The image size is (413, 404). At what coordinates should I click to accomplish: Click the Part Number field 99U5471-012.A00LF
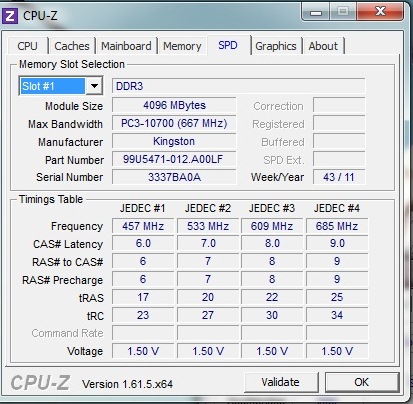pyautogui.click(x=174, y=159)
